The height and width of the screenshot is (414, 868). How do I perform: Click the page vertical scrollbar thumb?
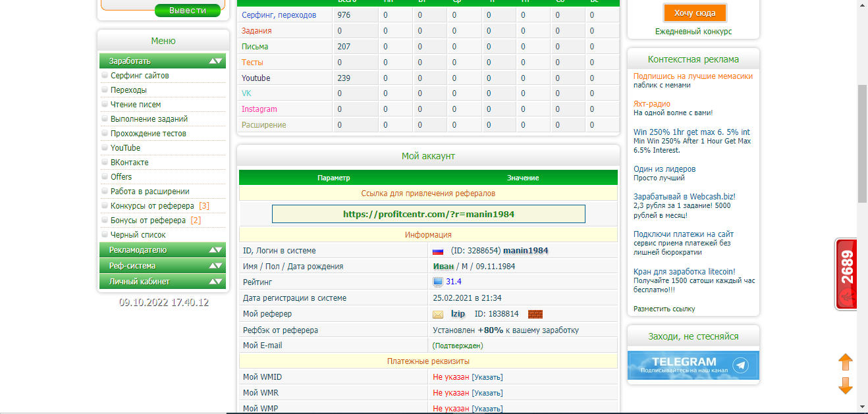pyautogui.click(x=862, y=143)
